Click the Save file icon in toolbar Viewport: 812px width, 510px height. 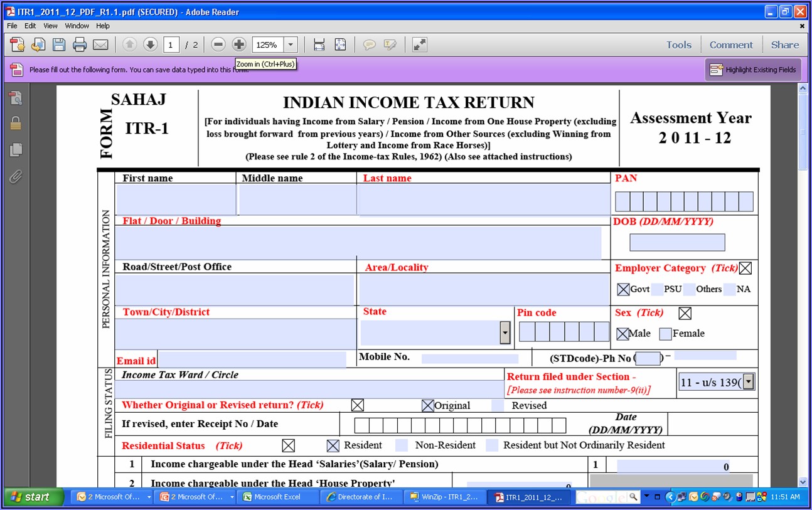(x=59, y=45)
